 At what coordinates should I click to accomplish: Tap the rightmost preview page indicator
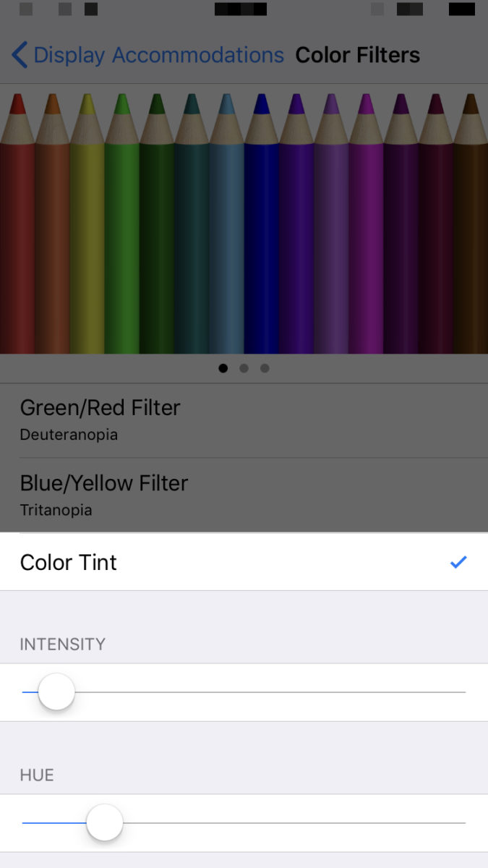point(265,368)
